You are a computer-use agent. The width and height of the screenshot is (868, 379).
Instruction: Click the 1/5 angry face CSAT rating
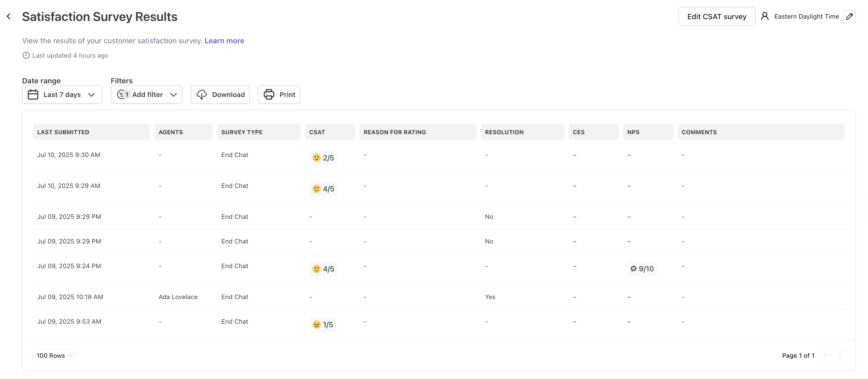(322, 324)
